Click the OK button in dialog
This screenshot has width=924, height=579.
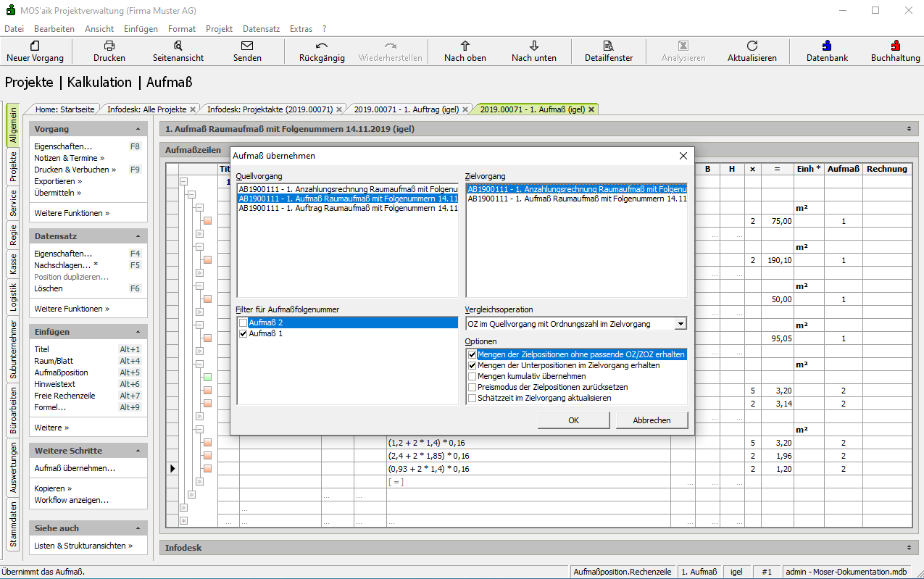click(573, 420)
